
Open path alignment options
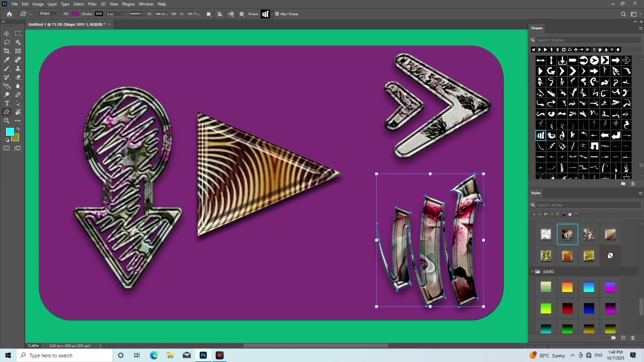pos(220,14)
